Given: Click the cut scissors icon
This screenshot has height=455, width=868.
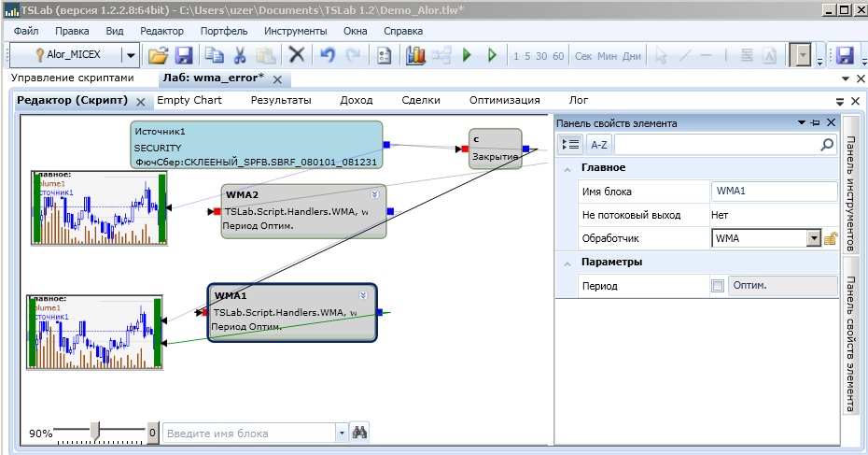Looking at the screenshot, I should pyautogui.click(x=240, y=55).
